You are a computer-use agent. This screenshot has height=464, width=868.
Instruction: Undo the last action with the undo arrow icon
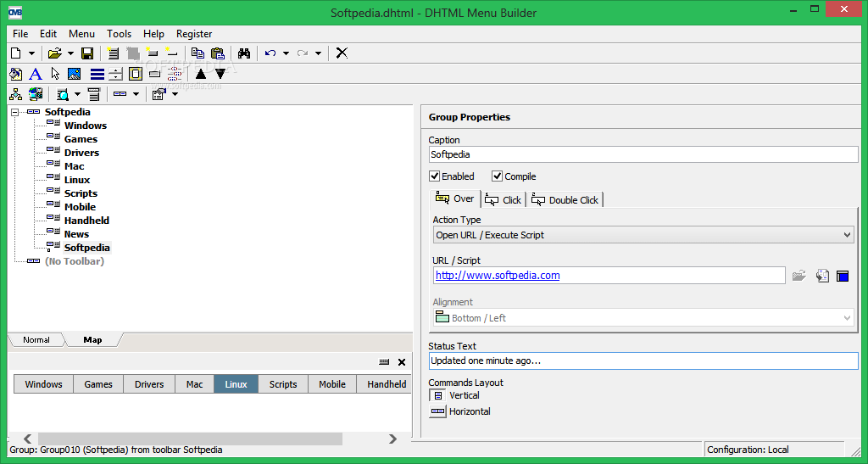pos(270,53)
